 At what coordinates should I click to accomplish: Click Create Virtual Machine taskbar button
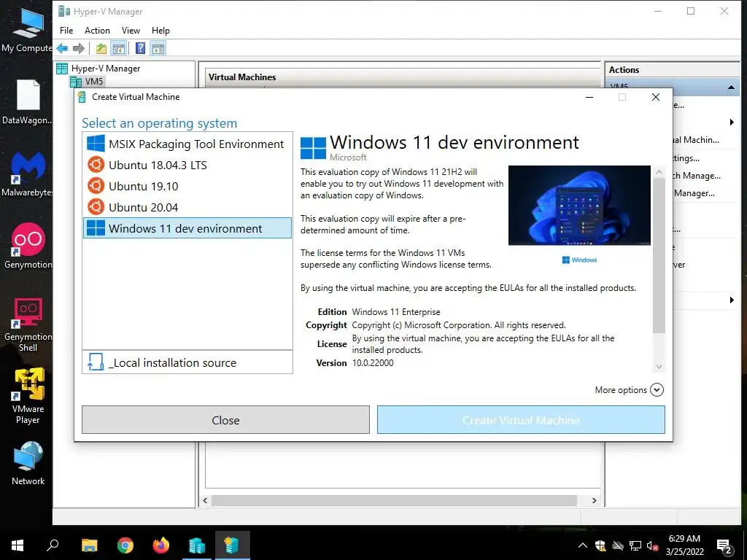232,545
